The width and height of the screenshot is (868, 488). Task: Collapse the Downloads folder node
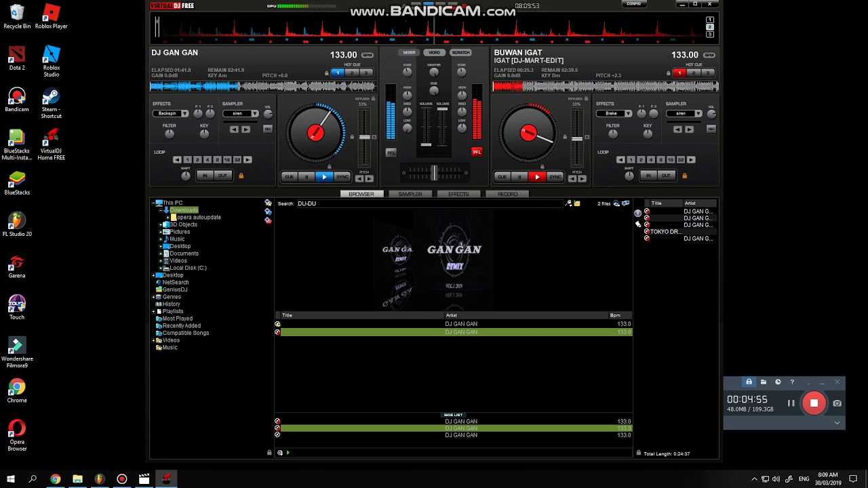click(x=161, y=210)
